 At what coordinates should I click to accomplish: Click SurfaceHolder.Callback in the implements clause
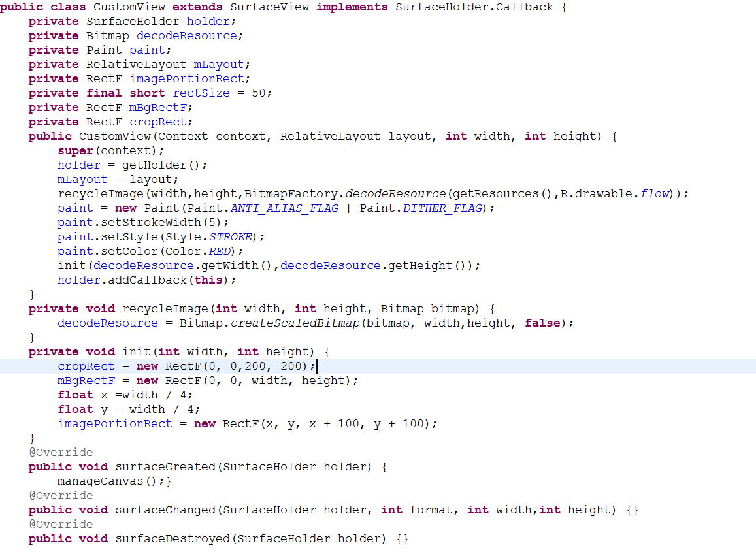point(474,7)
